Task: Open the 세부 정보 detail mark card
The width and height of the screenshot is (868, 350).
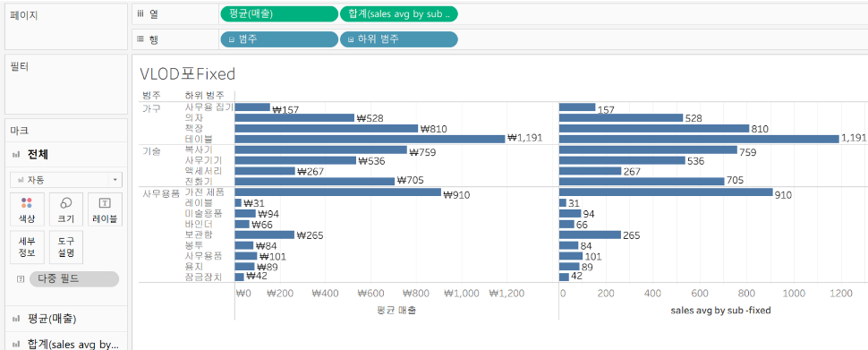Action: [26, 247]
